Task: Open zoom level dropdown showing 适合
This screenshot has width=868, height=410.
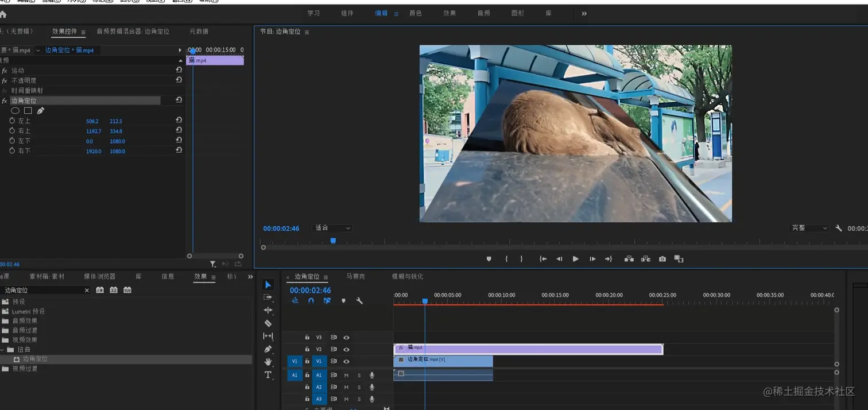Action: point(332,228)
